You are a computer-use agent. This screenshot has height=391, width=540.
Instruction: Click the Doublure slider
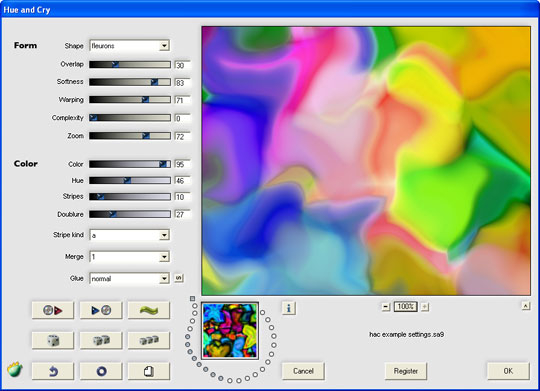(x=130, y=214)
